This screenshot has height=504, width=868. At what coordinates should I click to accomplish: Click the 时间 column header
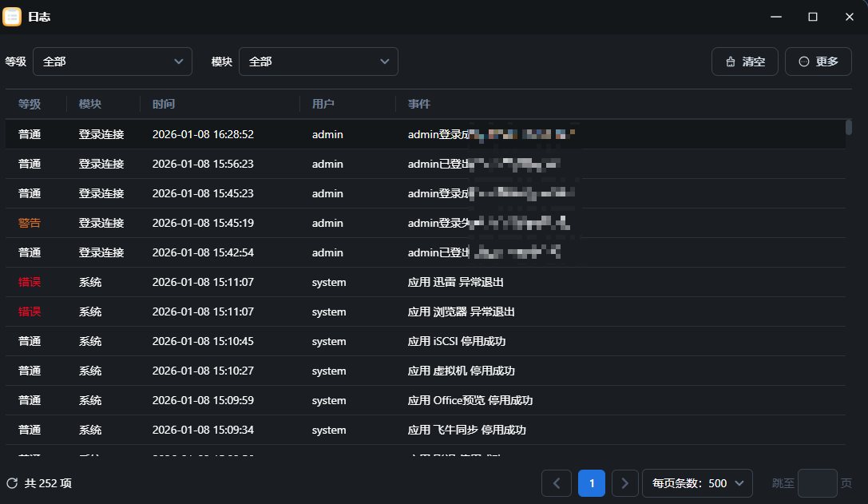tap(164, 104)
